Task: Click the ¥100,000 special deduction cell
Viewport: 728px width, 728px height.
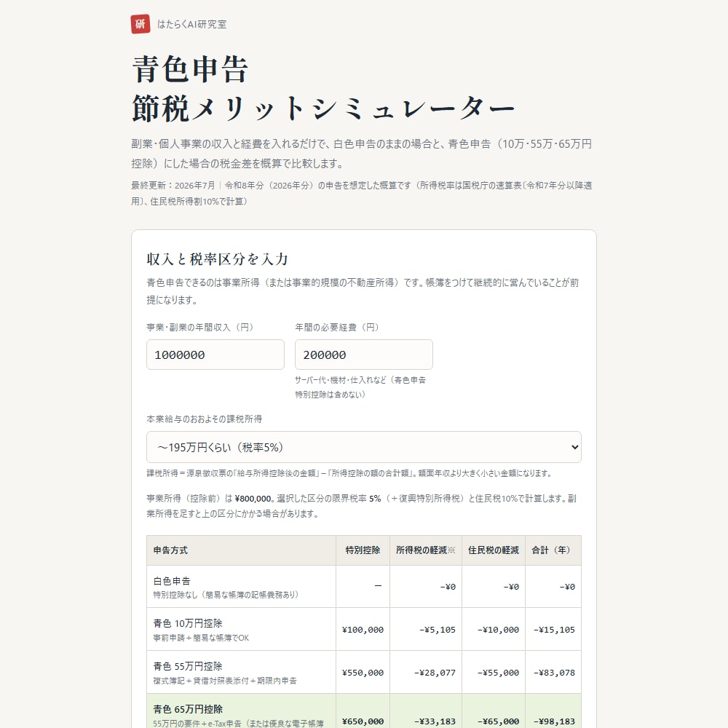Action: 363,630
